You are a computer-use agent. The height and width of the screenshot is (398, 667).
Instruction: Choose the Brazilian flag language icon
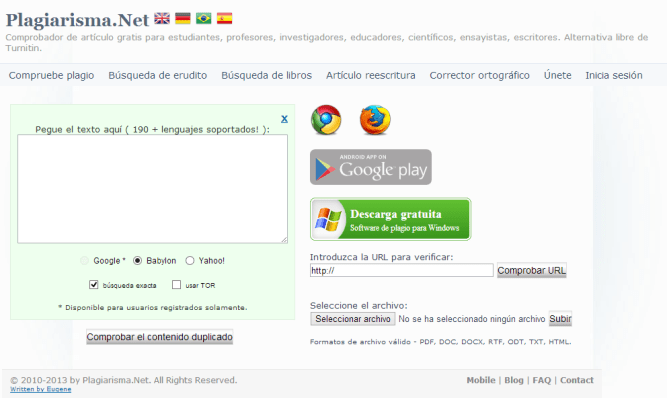203,18
